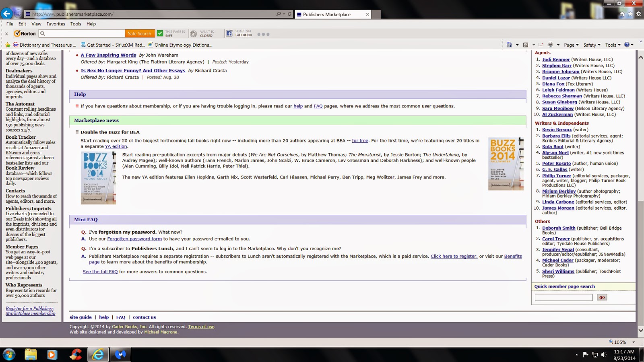Open browser settings gear icon
The width and height of the screenshot is (644, 362).
pos(639,14)
